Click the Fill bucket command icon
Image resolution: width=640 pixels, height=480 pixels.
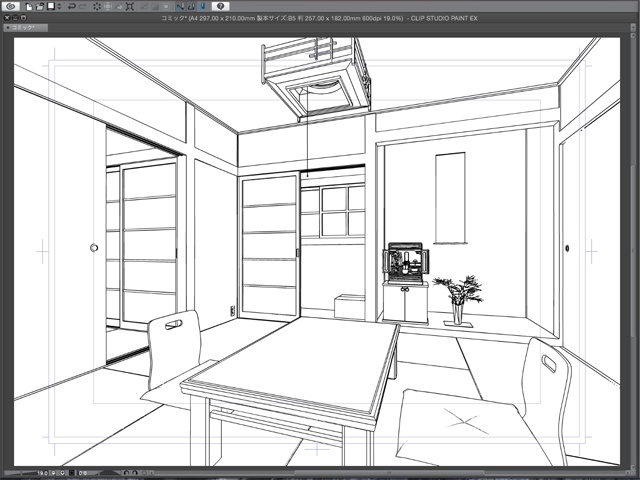point(119,7)
